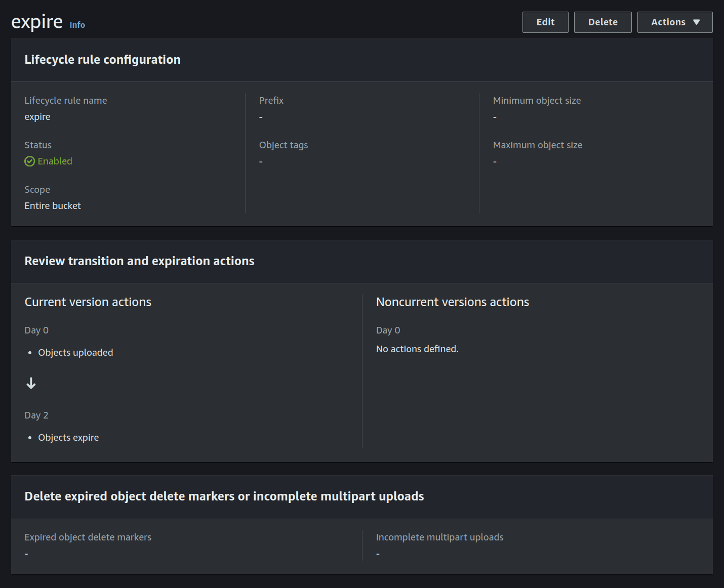Click the Incomplete multipart uploads value

tap(378, 553)
